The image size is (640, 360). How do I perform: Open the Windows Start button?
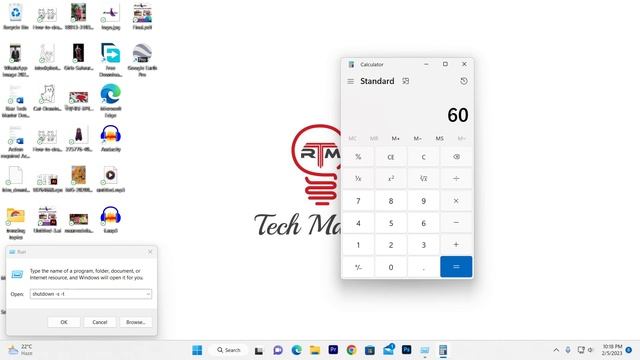197,350
